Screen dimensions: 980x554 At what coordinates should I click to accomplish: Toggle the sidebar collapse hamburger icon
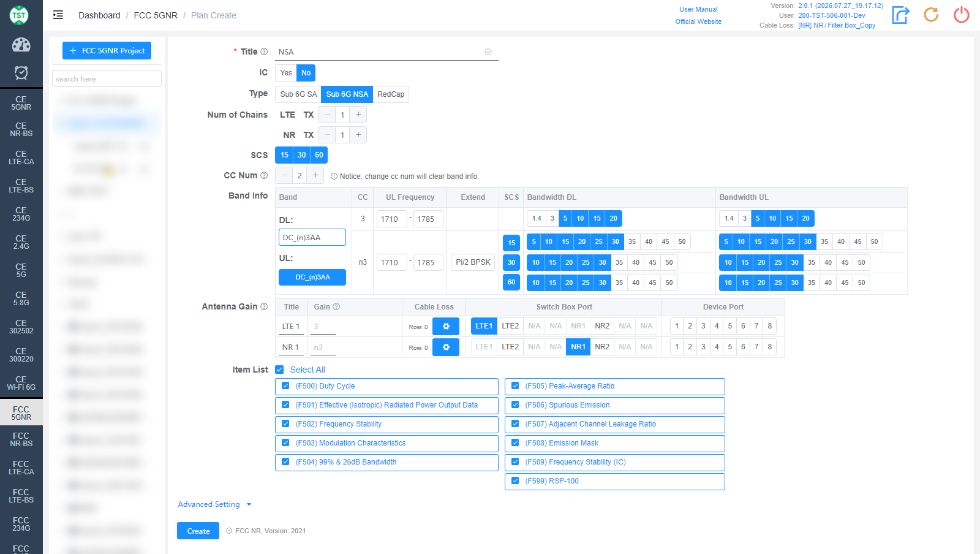point(58,15)
